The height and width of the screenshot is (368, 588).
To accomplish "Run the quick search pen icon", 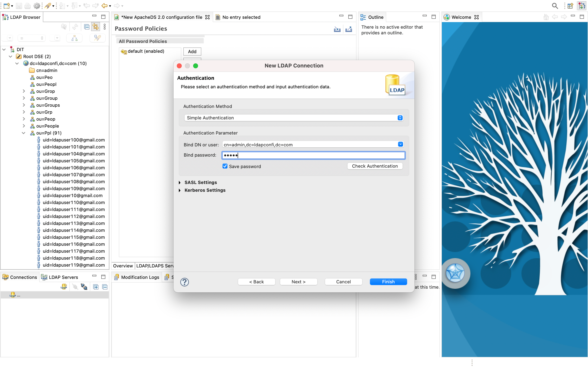I will pos(97,38).
